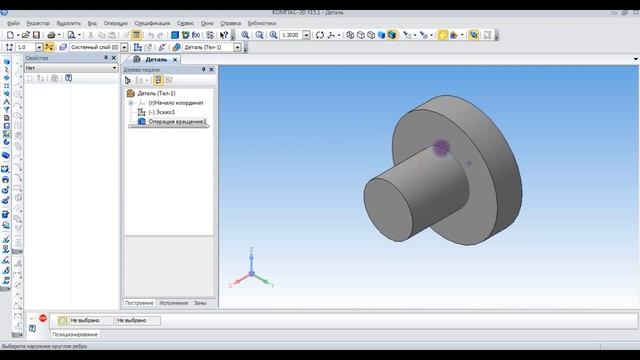Open the Системный слой layer dropdown

click(x=124, y=47)
